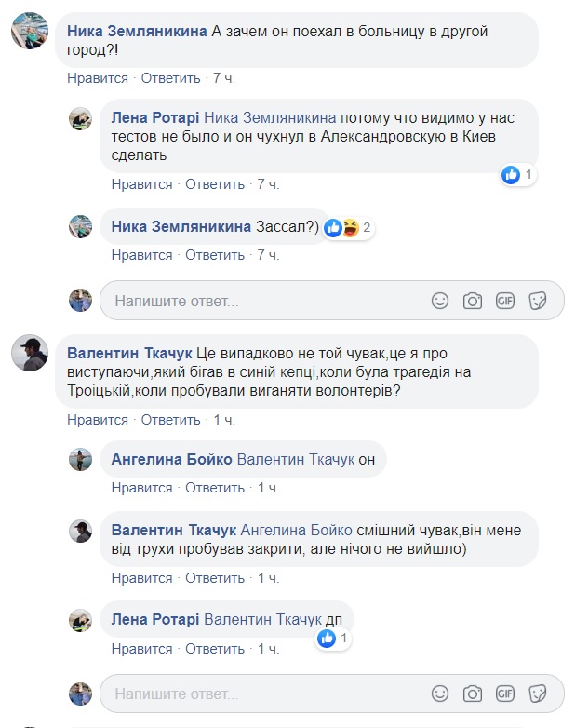
Task: Open GIF picker in first reply box
Action: 504,301
